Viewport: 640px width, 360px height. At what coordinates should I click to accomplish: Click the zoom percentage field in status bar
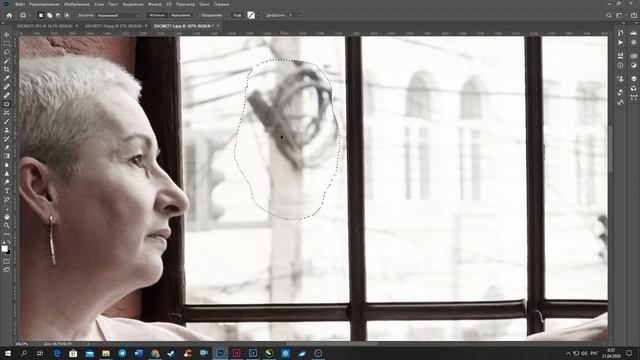22,344
